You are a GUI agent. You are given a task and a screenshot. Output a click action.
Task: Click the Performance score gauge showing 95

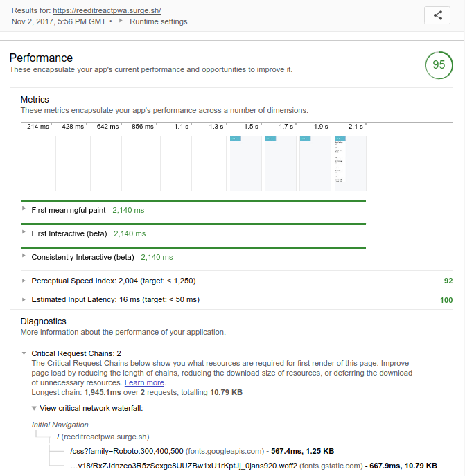(x=439, y=65)
